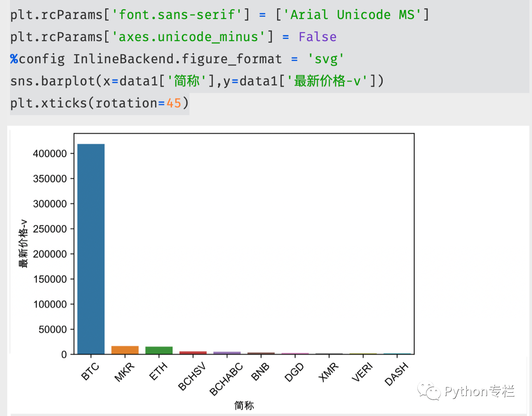Image resolution: width=532 pixels, height=416 pixels.
Task: Click the 最新价格-v y-axis title
Action: tap(23, 244)
